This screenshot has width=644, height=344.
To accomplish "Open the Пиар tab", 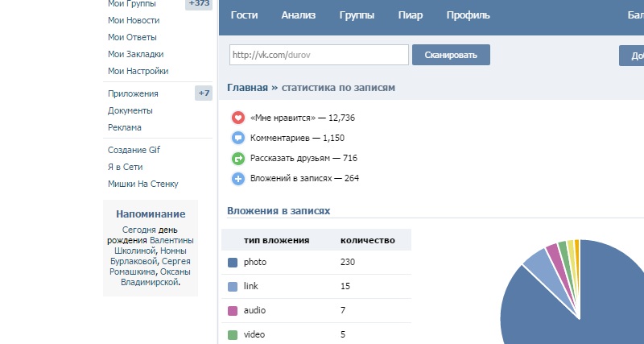I will 411,15.
